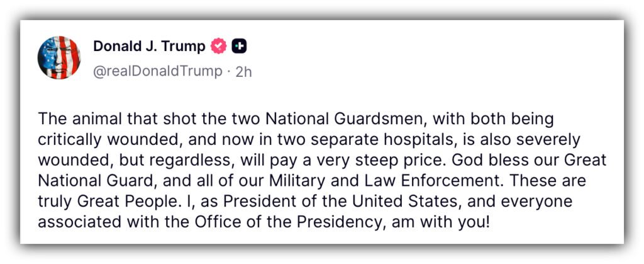The height and width of the screenshot is (264, 644).
Task: Click the black plus badge icon
Action: pos(239,46)
